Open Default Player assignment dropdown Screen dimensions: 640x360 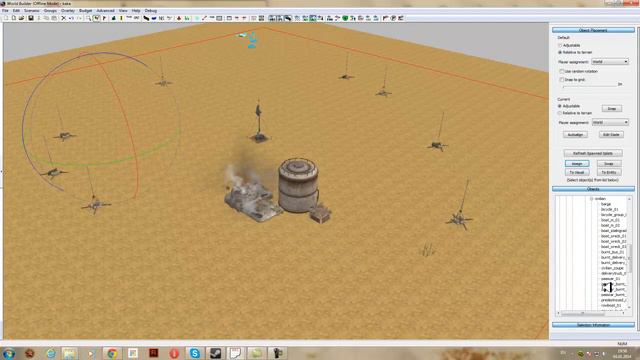pyautogui.click(x=610, y=62)
